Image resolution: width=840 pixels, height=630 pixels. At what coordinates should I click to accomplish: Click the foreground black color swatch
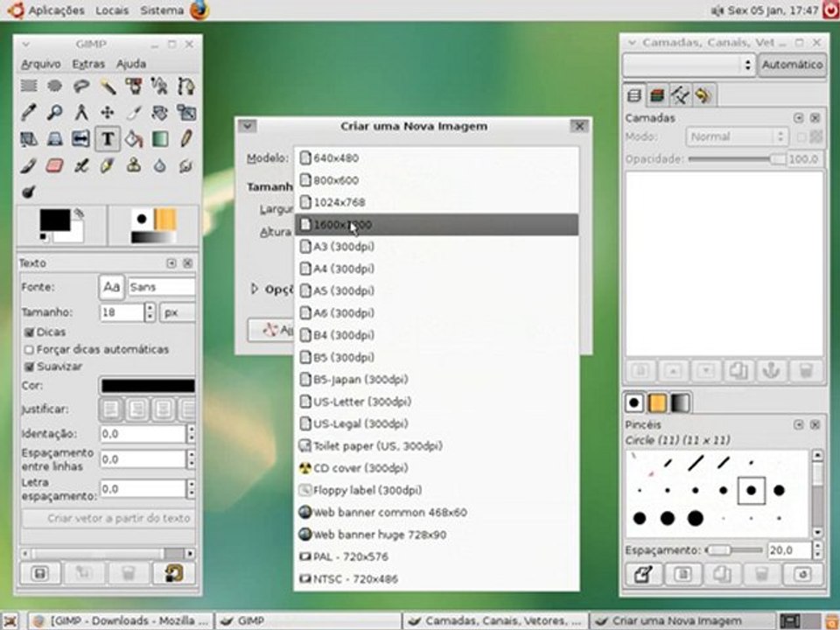tap(54, 220)
